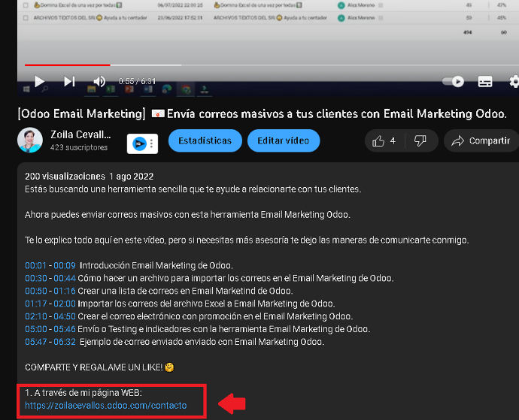Skip to next video
The height and width of the screenshot is (420, 519).
point(69,81)
